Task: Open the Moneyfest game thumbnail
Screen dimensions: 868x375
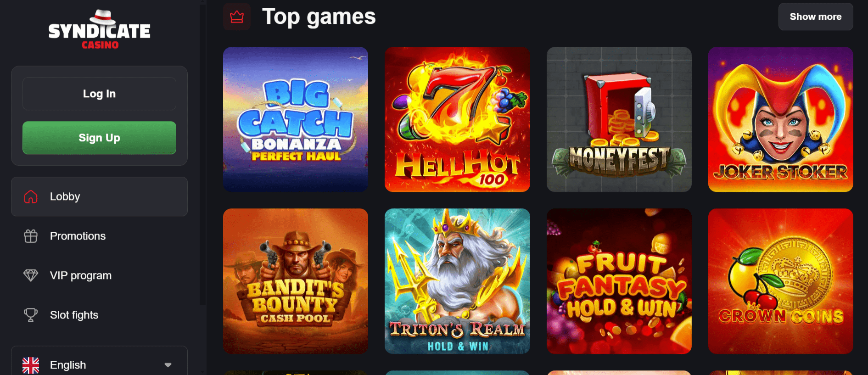Action: coord(619,119)
